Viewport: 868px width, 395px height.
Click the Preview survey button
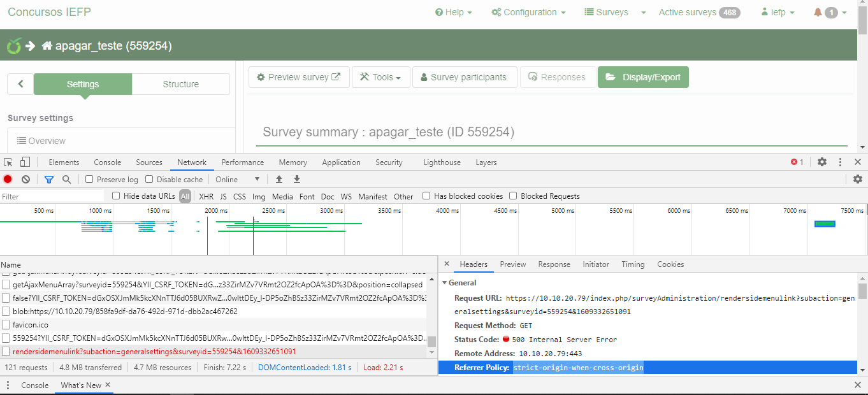tap(299, 77)
